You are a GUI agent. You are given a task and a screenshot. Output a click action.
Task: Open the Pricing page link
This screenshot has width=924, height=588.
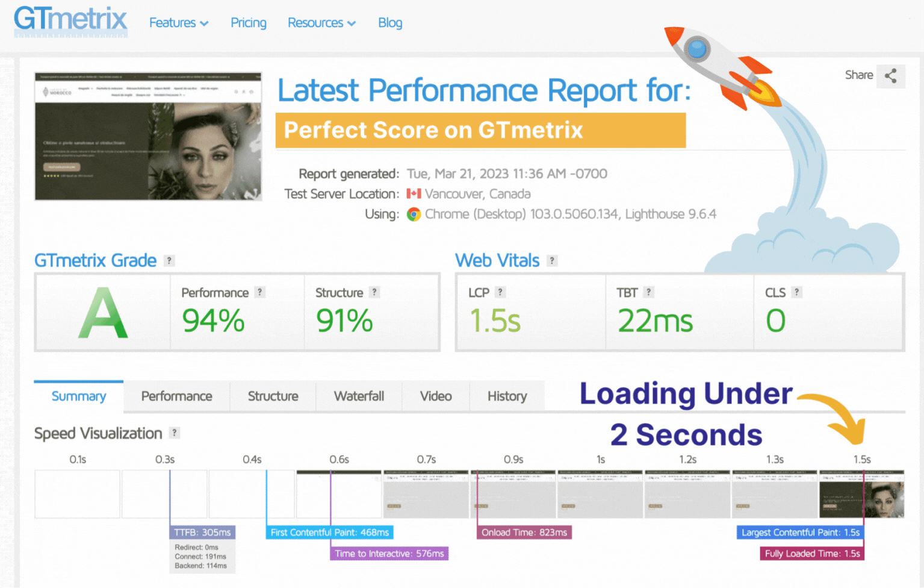click(249, 23)
